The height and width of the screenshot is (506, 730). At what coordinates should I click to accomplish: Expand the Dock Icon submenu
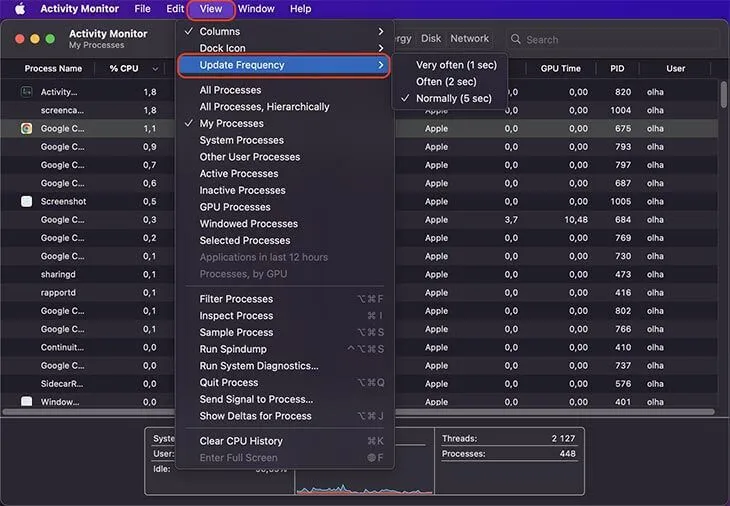(x=284, y=48)
